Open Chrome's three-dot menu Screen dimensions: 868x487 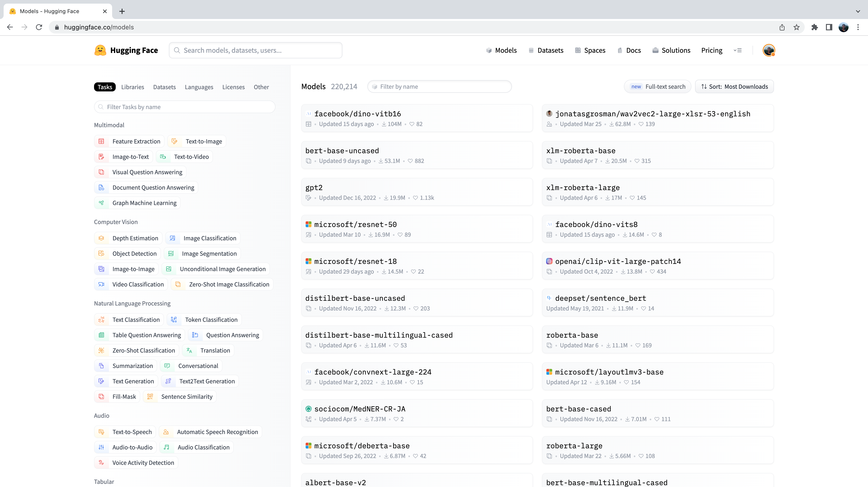(858, 27)
